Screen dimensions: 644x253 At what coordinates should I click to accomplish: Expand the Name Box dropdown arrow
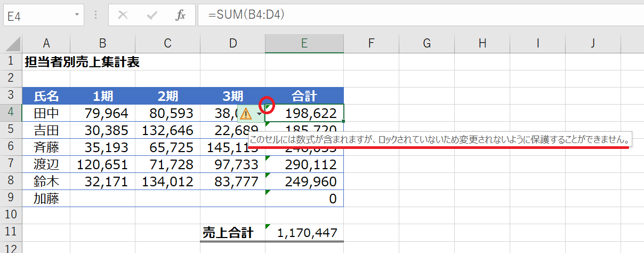[x=78, y=15]
